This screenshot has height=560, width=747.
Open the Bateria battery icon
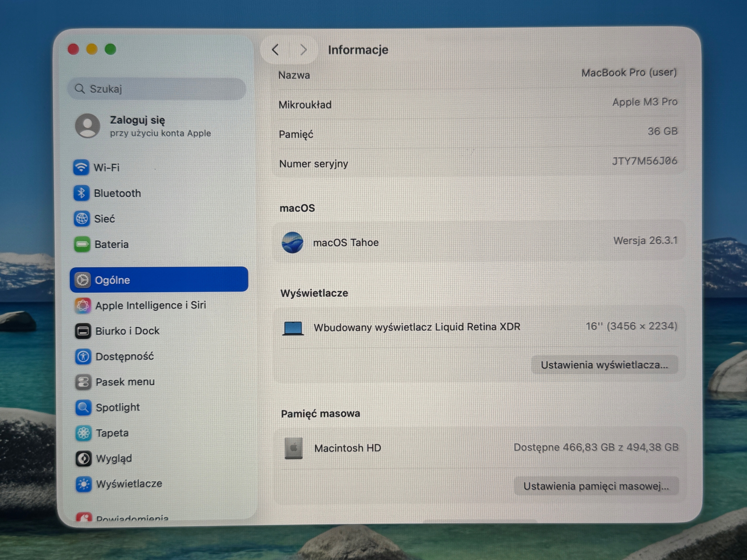(82, 244)
